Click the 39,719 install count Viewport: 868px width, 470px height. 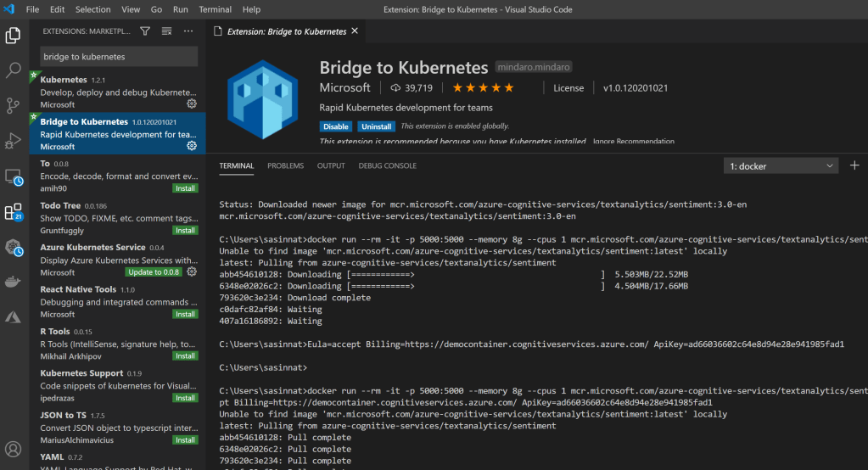412,88
